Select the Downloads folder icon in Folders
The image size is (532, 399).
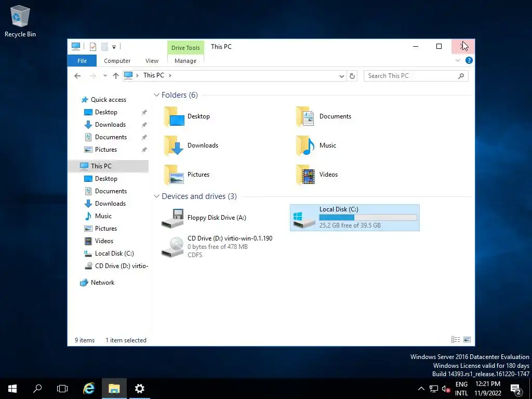(174, 145)
